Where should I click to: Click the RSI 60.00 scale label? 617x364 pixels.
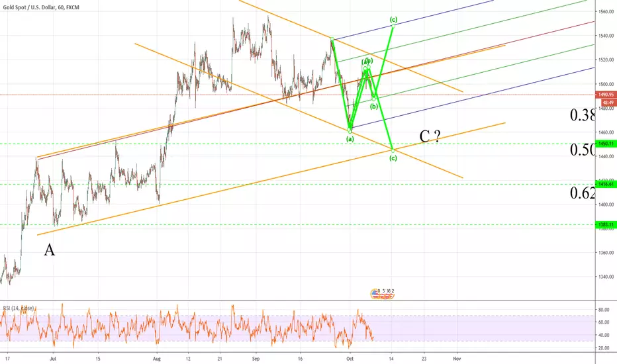click(604, 322)
